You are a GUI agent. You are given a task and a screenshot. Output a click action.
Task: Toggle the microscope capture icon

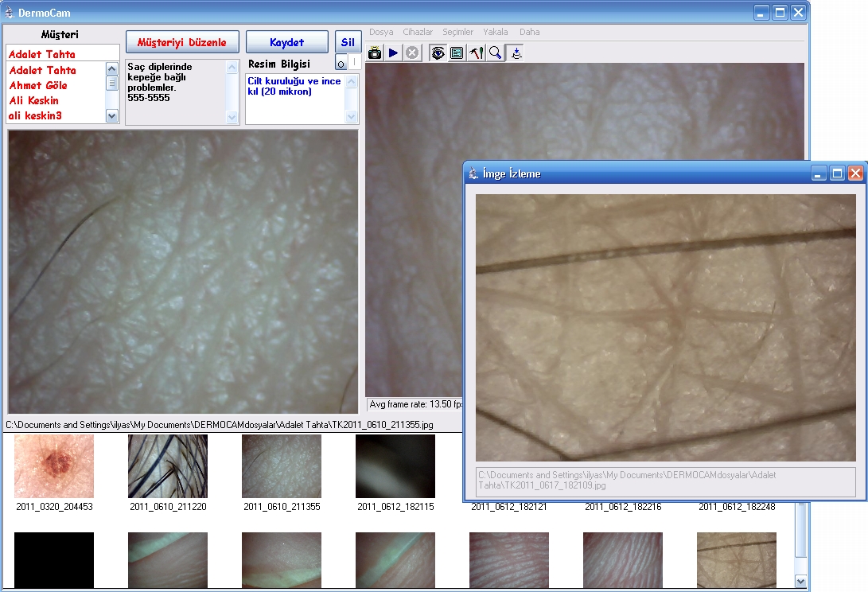point(516,53)
